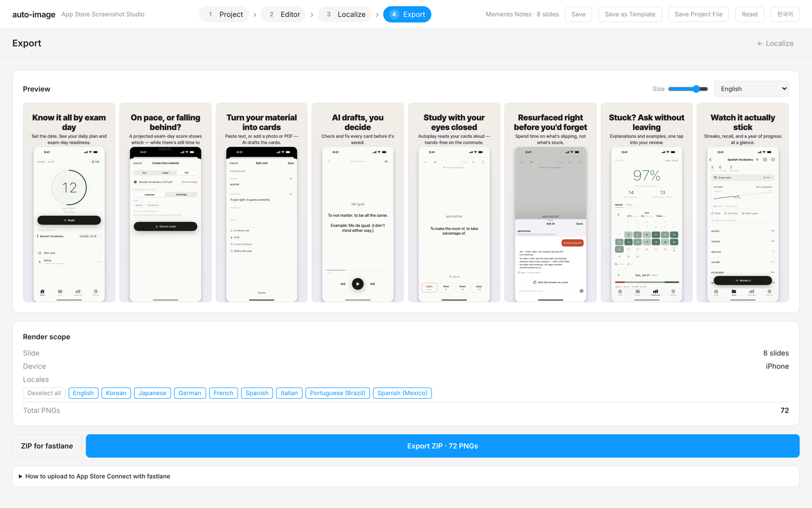Switch interface language to 한국어

click(x=785, y=14)
